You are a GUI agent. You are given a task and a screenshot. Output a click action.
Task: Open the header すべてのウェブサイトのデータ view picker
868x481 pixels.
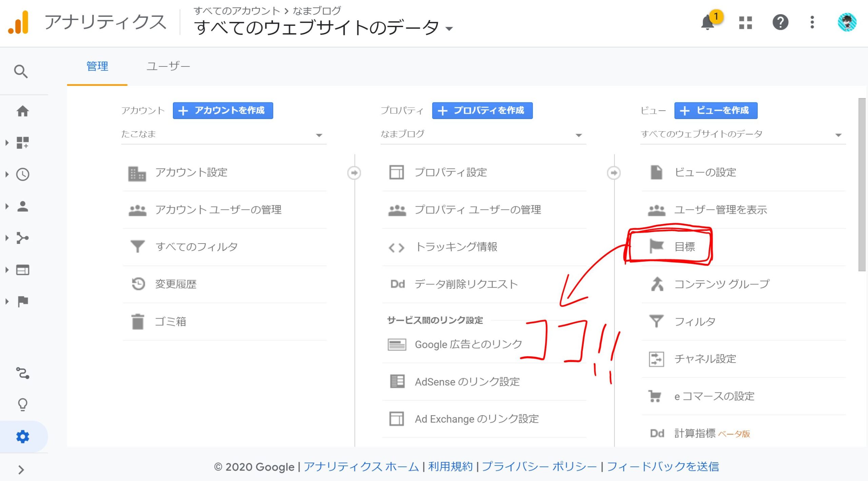[324, 27]
